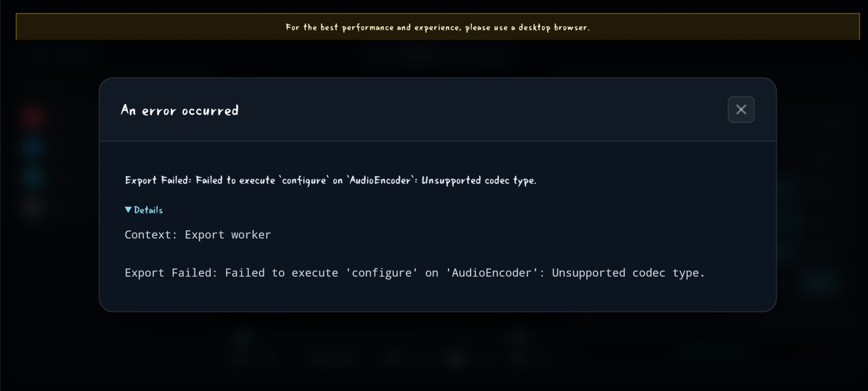The image size is (868, 391).
Task: Click "desktop browser" text in the top banner
Action: coord(553,27)
